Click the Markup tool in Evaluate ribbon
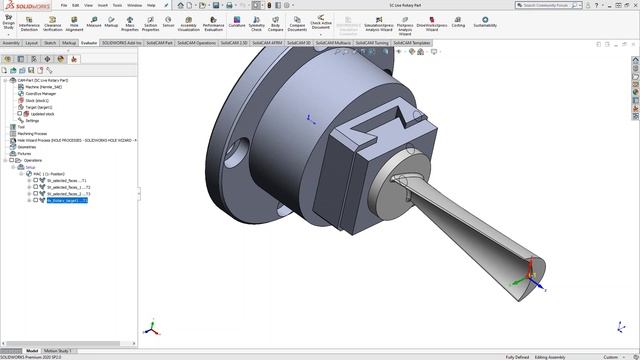This screenshot has width=640, height=360. tap(111, 22)
